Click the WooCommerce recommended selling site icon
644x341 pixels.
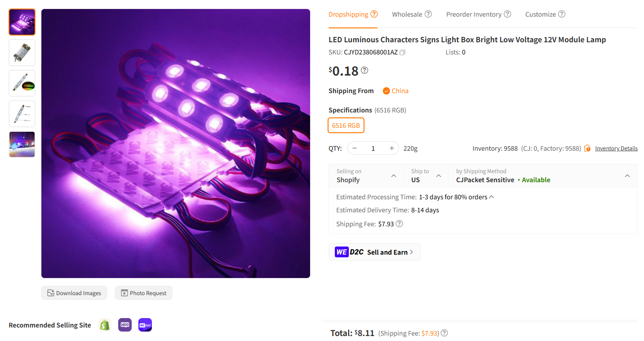coord(125,325)
